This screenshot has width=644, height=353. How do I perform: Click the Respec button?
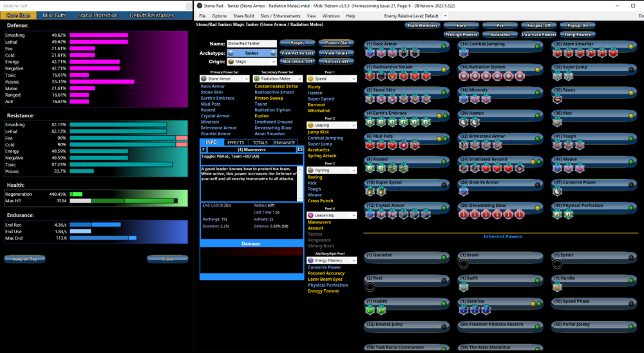click(297, 43)
